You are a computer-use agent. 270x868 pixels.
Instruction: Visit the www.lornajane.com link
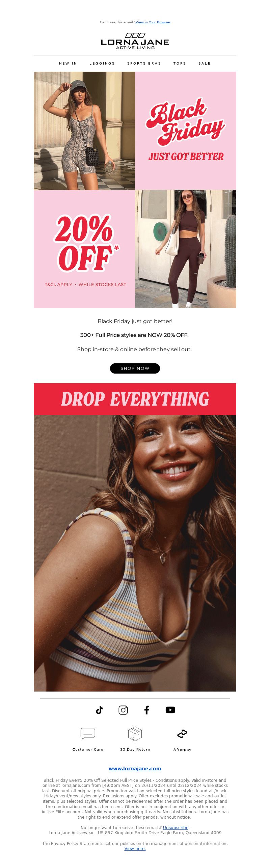(x=135, y=769)
